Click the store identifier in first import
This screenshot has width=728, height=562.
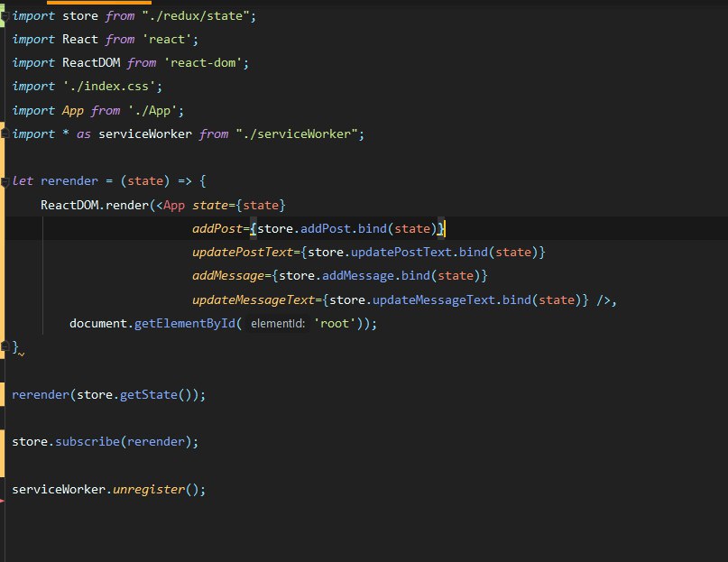80,16
